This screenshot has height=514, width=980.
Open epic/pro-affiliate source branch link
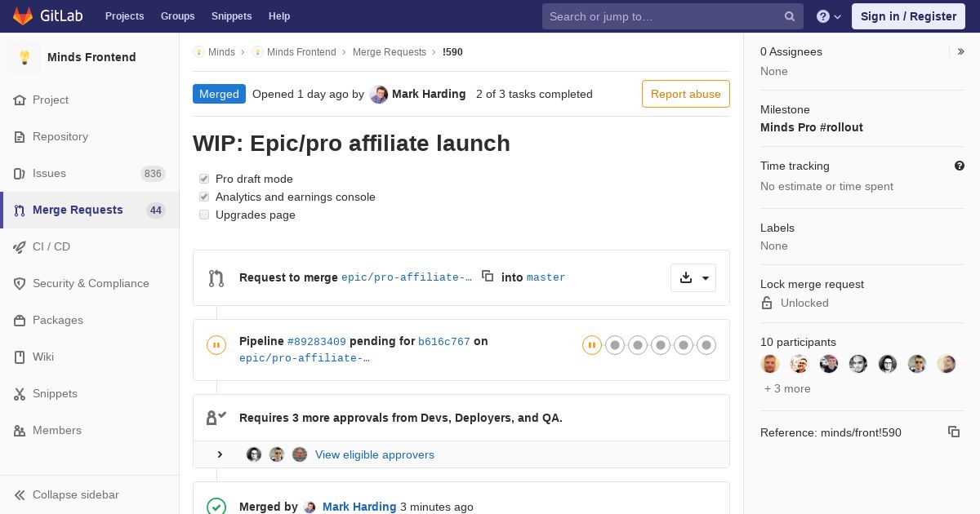(407, 277)
